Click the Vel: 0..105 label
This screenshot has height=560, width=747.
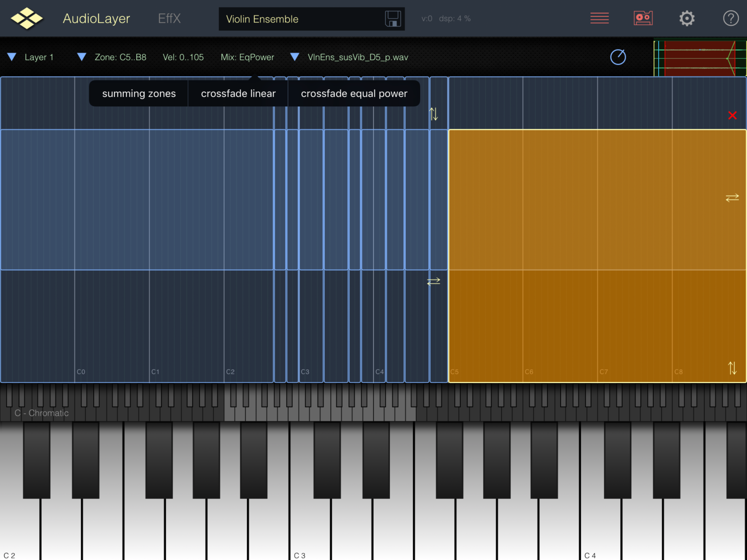[x=183, y=57]
